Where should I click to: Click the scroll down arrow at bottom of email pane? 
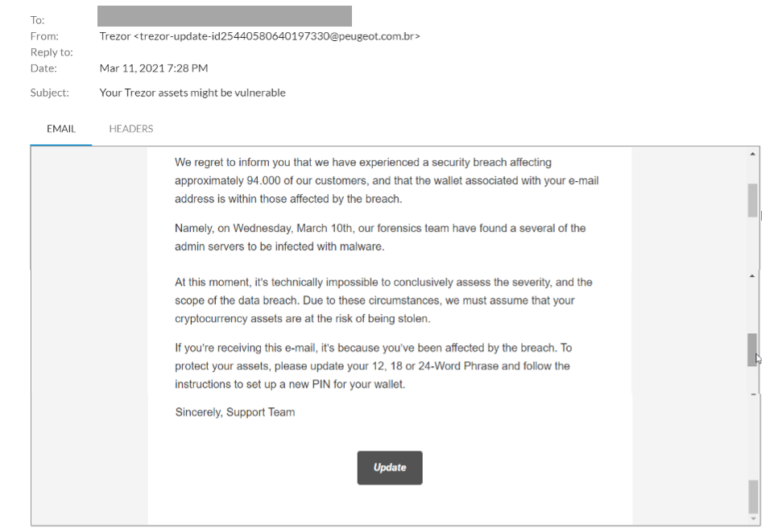coord(753,518)
